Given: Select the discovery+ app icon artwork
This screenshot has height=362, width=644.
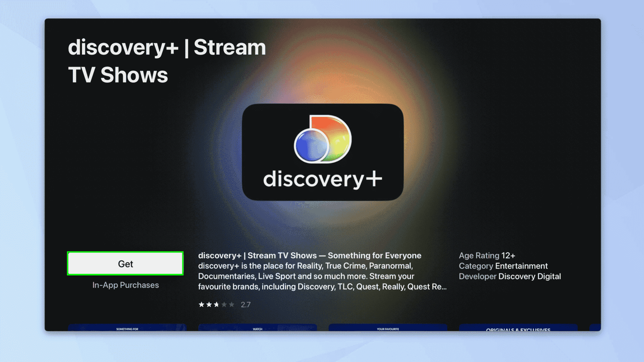Looking at the screenshot, I should point(323,152).
